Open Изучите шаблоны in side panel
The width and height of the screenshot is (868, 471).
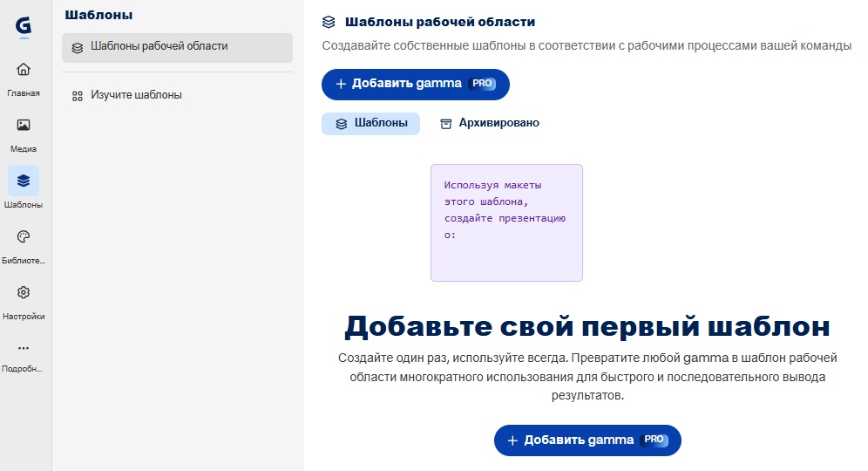[177, 95]
